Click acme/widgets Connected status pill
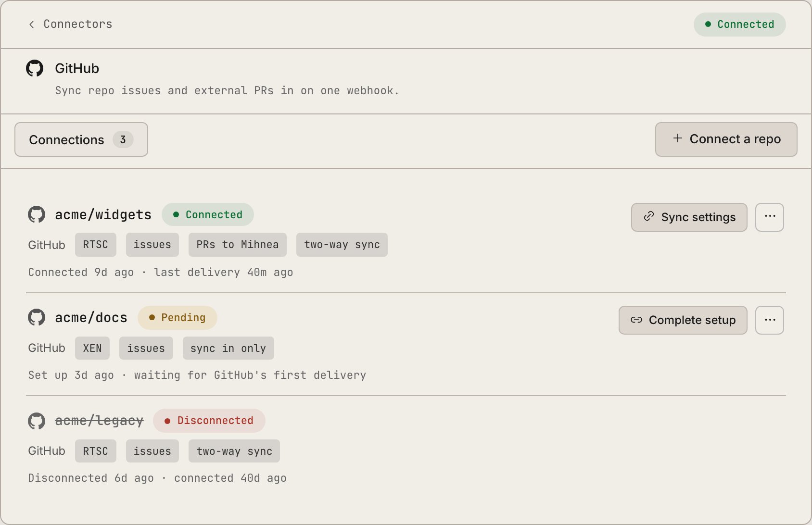The width and height of the screenshot is (812, 525). tap(208, 214)
